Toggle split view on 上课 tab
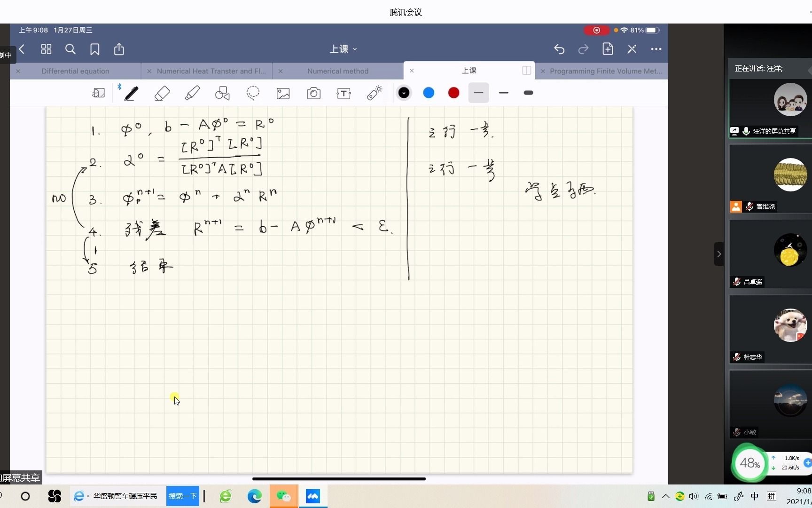This screenshot has height=508, width=812. point(526,71)
